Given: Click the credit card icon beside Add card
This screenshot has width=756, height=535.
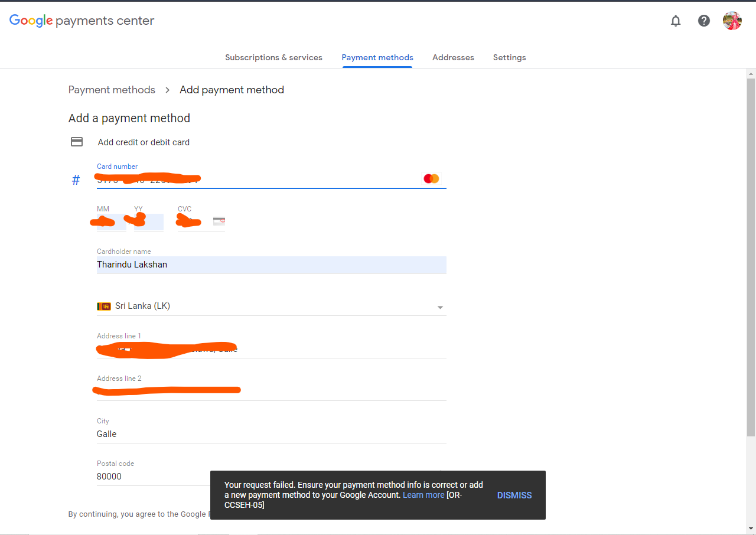Looking at the screenshot, I should coord(77,142).
